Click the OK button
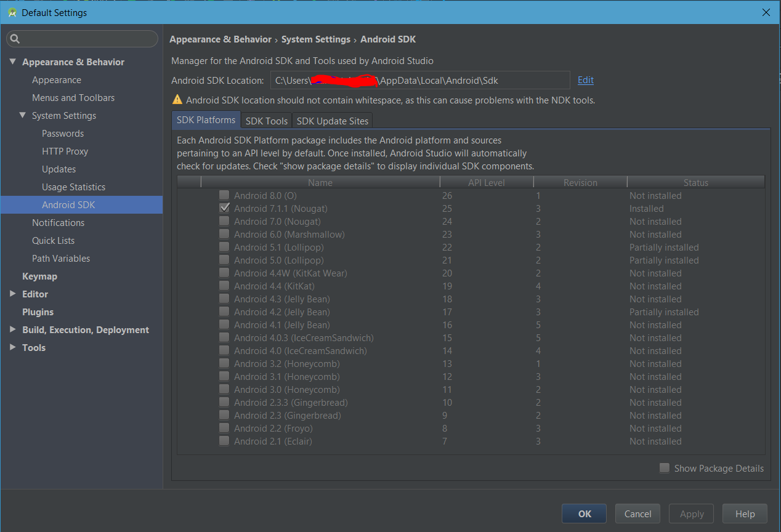781x532 pixels. pos(584,514)
